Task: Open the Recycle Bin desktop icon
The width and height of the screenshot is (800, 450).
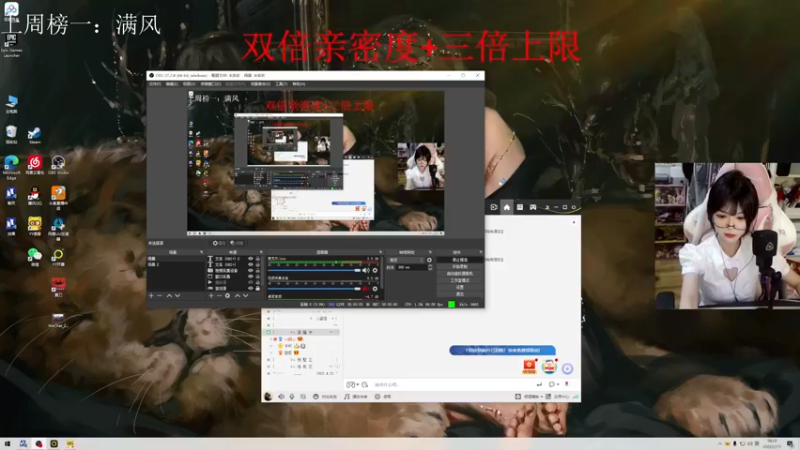Action: pyautogui.click(x=11, y=135)
